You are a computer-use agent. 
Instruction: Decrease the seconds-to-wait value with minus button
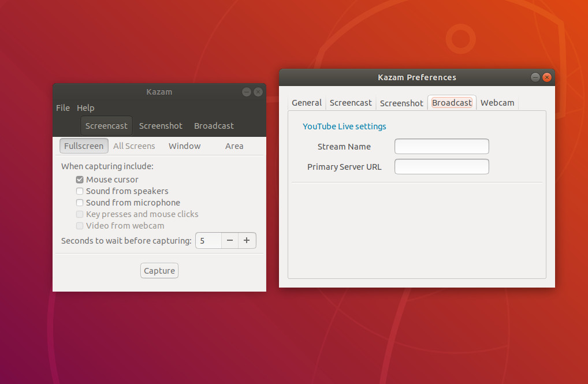230,241
